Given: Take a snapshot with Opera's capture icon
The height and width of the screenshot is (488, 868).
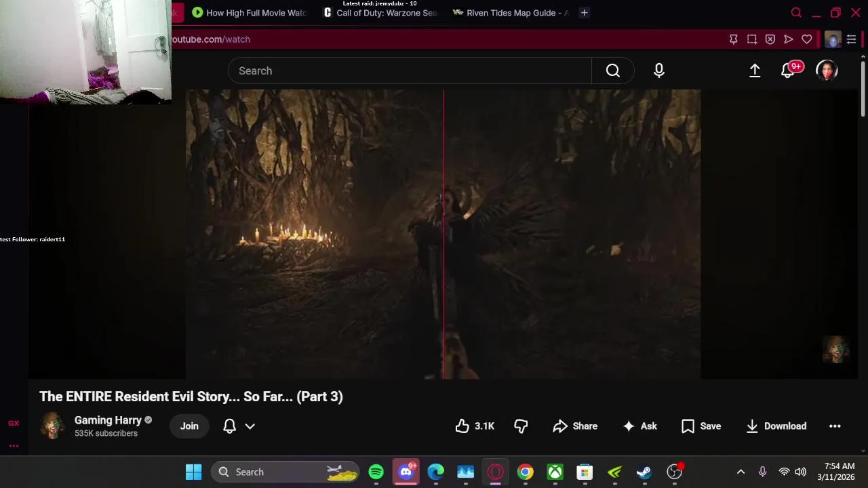Looking at the screenshot, I should [751, 39].
